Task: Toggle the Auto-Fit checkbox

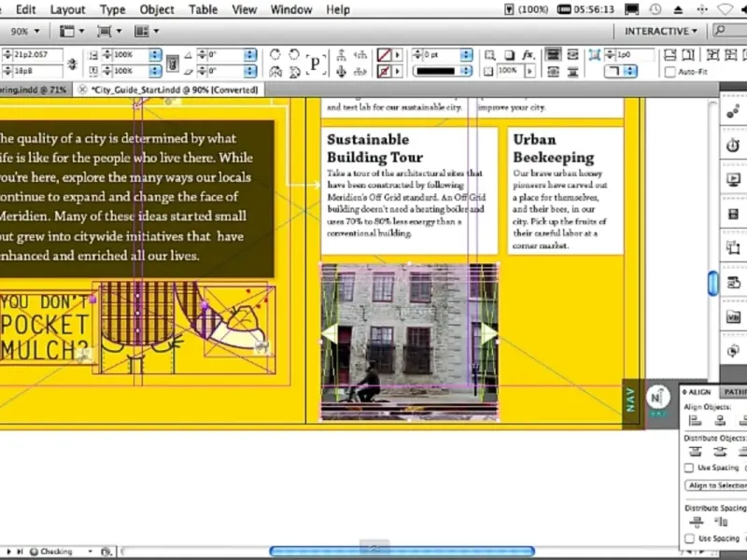Action: point(670,71)
